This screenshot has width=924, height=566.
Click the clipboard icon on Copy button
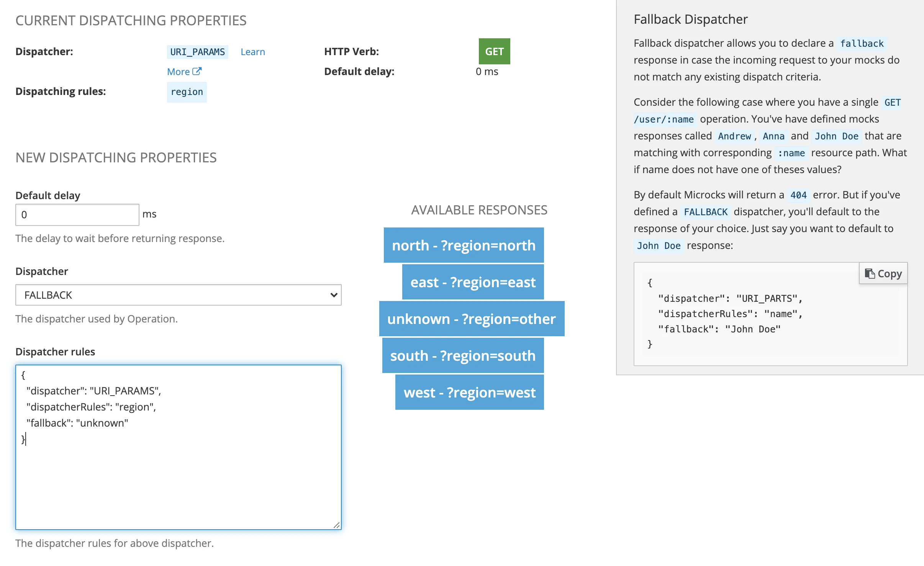click(870, 273)
